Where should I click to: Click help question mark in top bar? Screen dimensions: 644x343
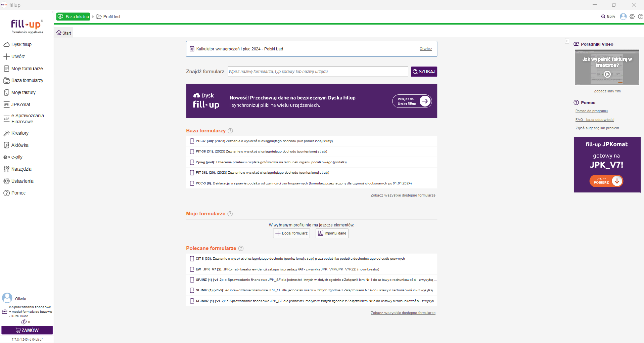(x=640, y=16)
